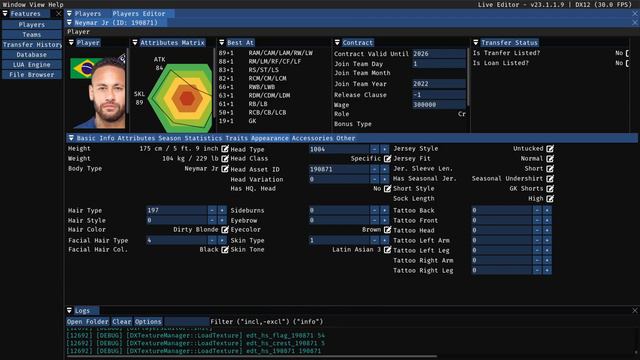Edit the Skin Tone icon
Image resolution: width=640 pixels, height=360 pixels.
tap(387, 249)
